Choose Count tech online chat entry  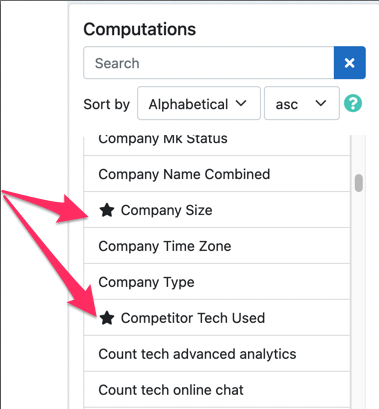tap(217, 390)
